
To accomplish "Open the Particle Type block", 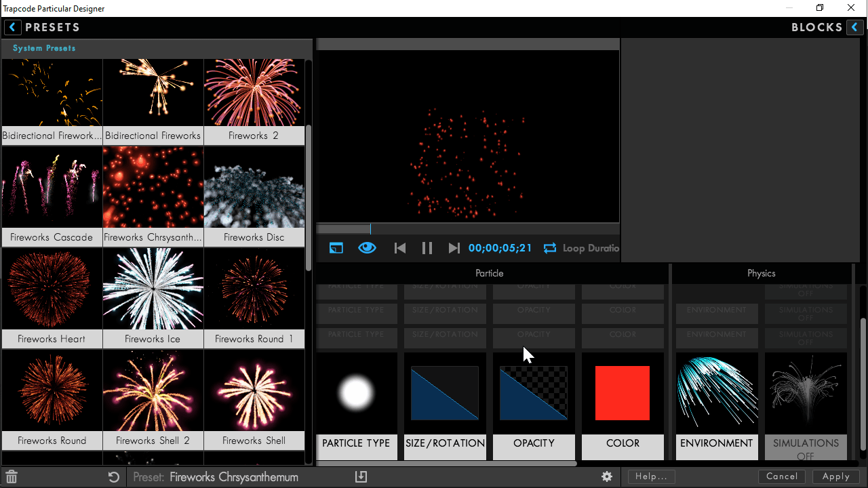I will coord(357,406).
